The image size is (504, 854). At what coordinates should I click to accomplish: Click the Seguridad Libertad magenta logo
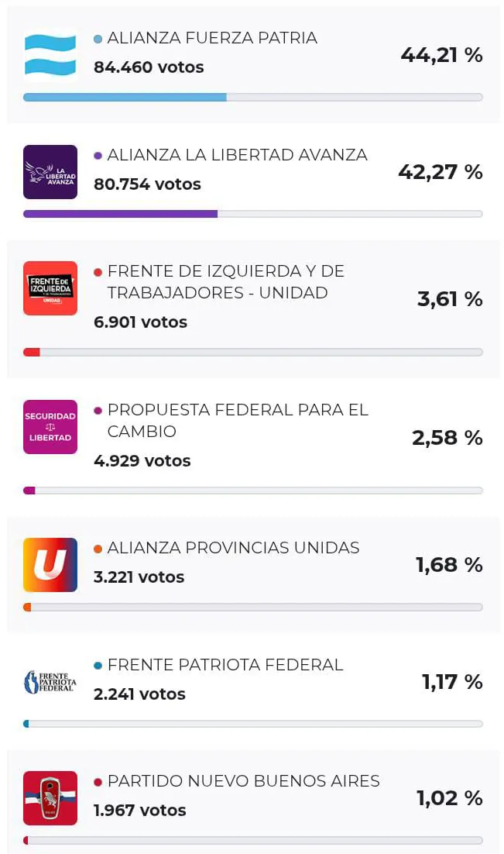click(x=50, y=426)
